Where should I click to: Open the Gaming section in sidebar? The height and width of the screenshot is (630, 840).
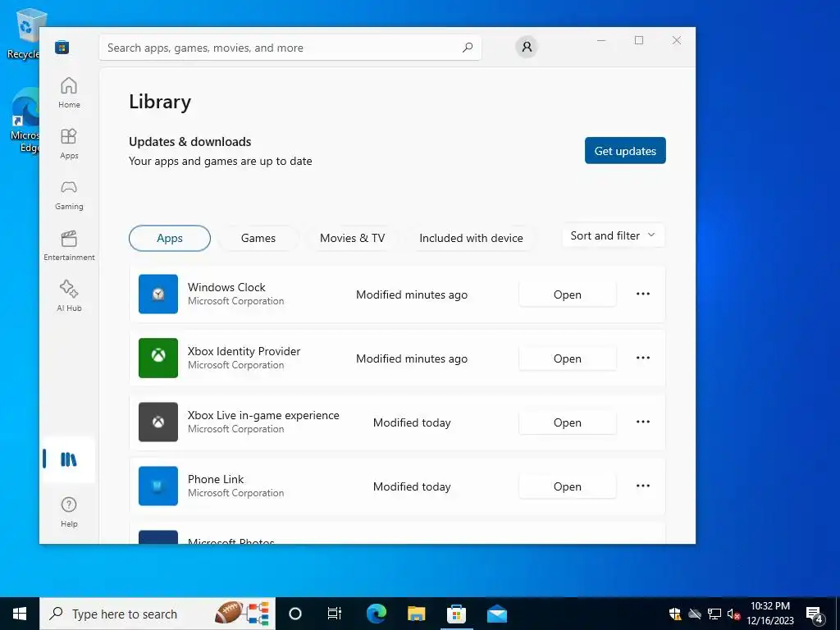click(69, 194)
